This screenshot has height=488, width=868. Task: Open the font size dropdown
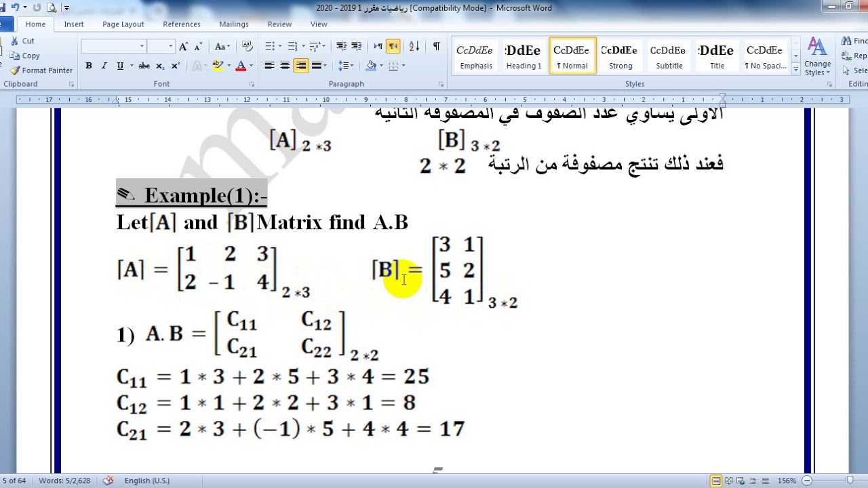[x=171, y=47]
